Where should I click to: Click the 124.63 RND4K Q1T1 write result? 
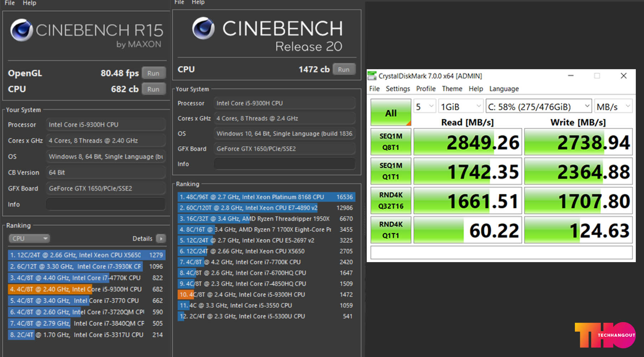(x=578, y=230)
